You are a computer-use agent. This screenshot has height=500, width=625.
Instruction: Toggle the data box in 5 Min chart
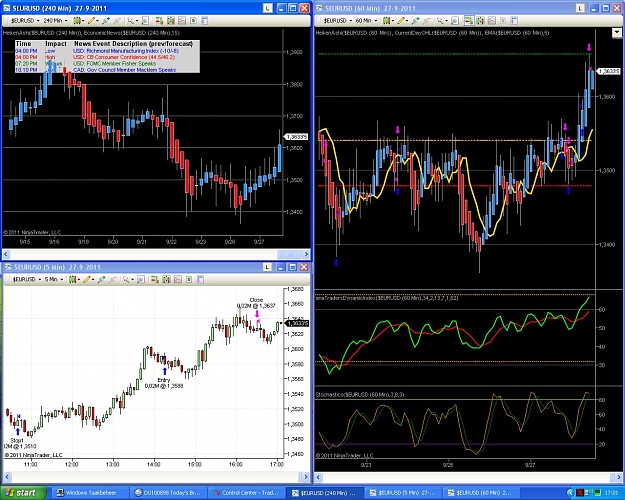pos(141,279)
